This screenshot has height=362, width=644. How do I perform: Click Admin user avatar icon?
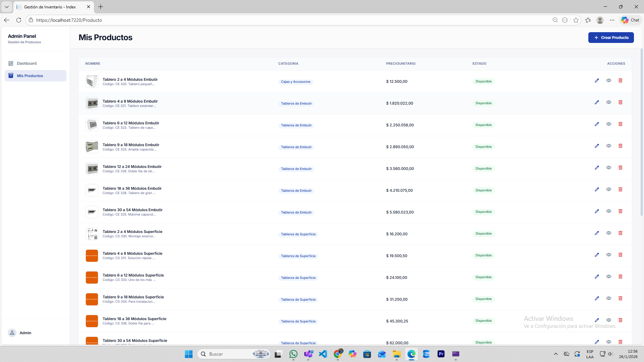click(12, 333)
